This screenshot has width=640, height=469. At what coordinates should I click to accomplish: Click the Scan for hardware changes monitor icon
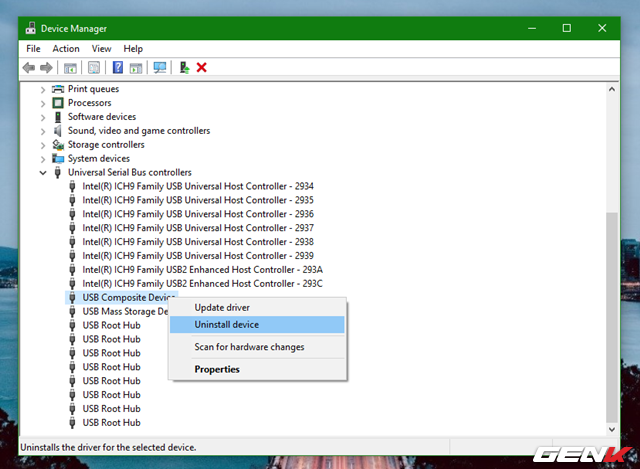tap(159, 67)
